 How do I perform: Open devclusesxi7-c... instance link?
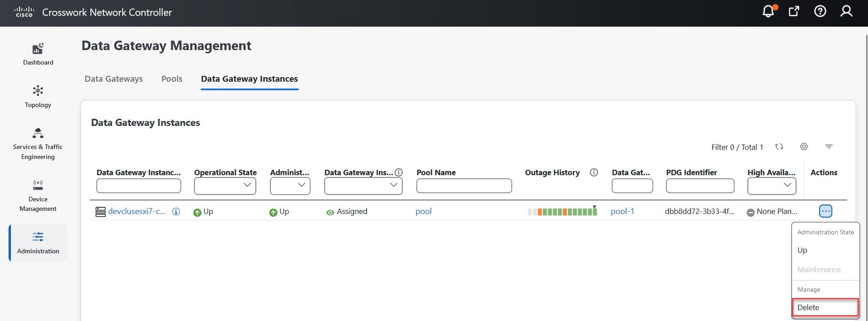pyautogui.click(x=137, y=211)
